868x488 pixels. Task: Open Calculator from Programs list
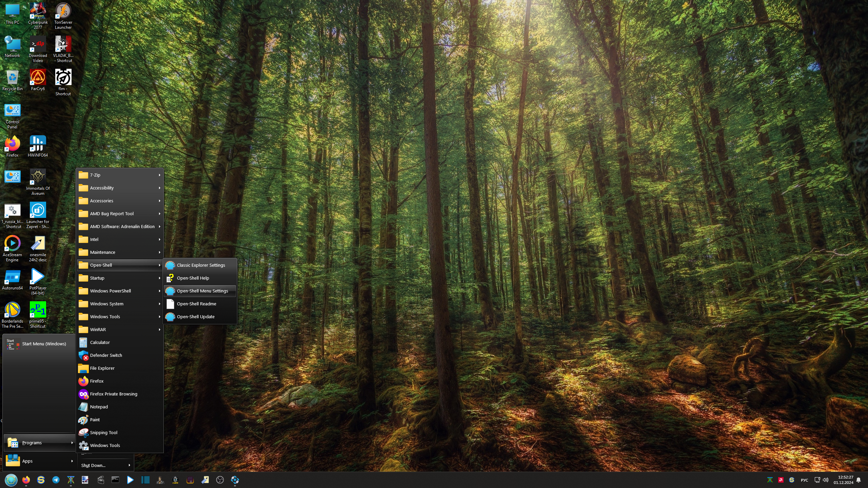pyautogui.click(x=100, y=342)
